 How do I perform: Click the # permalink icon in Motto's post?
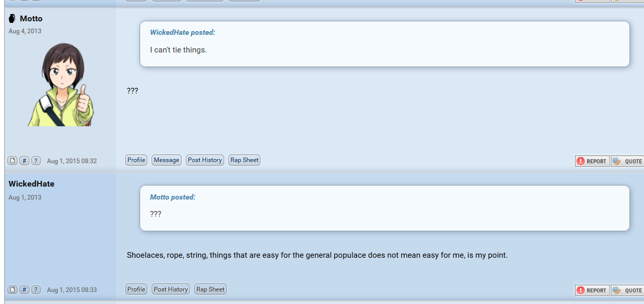pyautogui.click(x=24, y=161)
